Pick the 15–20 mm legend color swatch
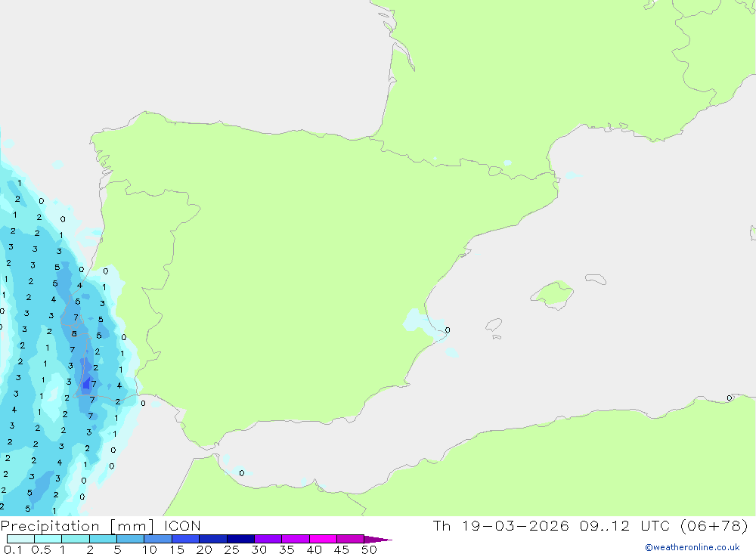This screenshot has width=756, height=554. click(186, 539)
